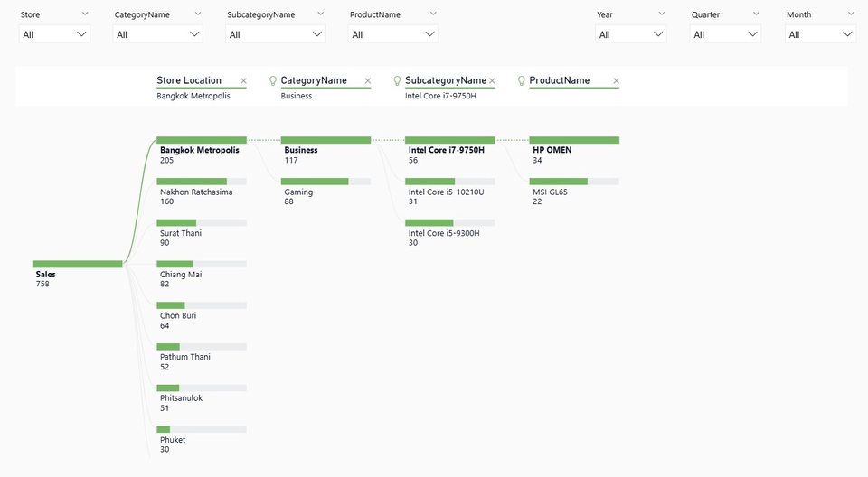Open the Year filter dropdown
Viewport: 868px width, 477px height.
click(630, 34)
